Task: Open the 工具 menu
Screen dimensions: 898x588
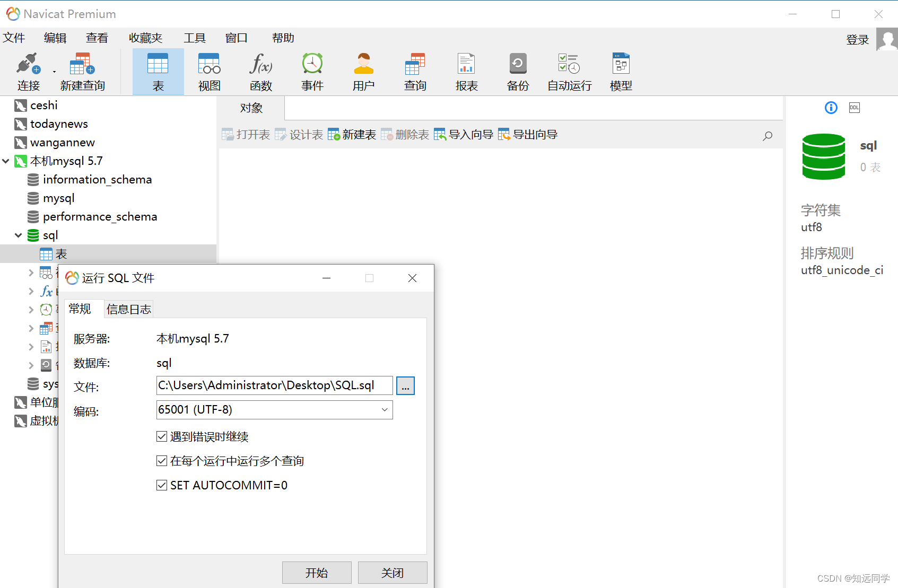Action: [x=195, y=38]
